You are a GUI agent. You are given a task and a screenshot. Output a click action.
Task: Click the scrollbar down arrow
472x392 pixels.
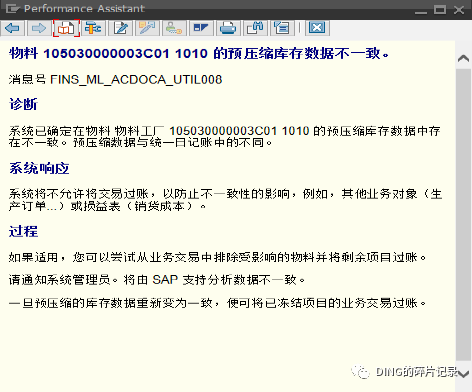[463, 374]
